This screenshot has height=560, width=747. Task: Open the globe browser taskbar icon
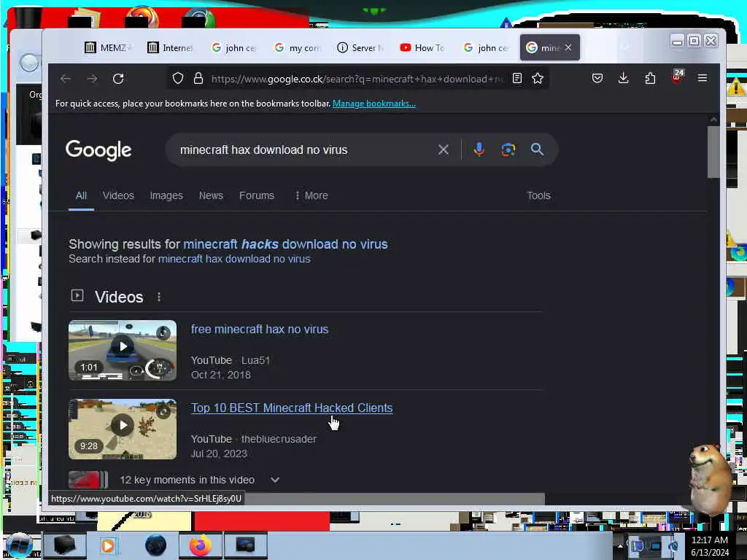pos(156,545)
